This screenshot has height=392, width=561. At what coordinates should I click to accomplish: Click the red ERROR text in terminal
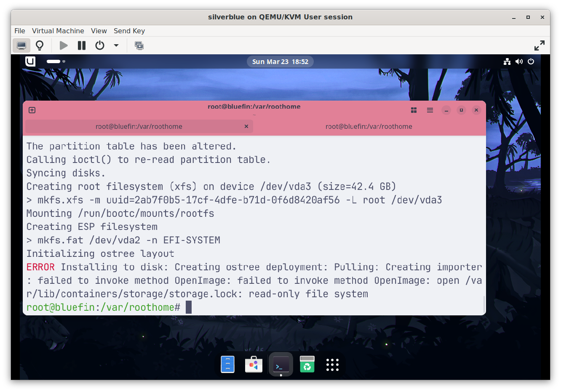coord(40,267)
